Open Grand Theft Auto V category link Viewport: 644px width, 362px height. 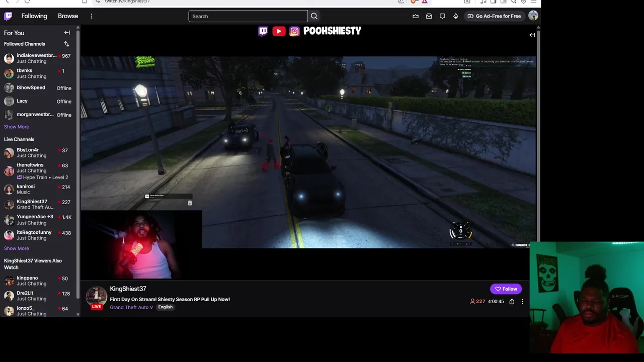(x=131, y=307)
